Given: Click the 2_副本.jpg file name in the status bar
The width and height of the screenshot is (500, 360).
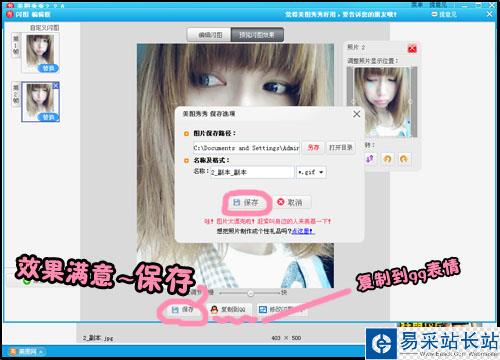Looking at the screenshot, I should point(98,338).
